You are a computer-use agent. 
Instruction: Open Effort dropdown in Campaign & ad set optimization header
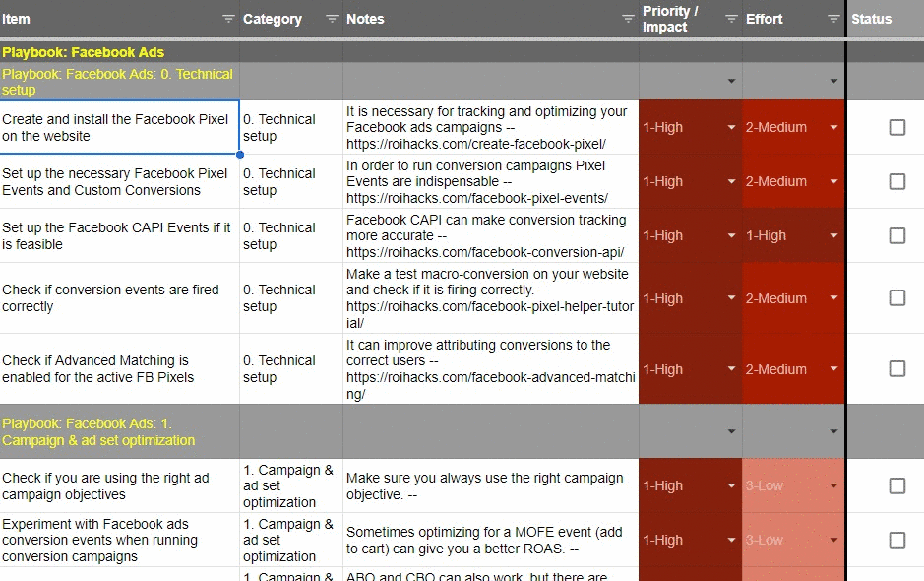click(833, 431)
